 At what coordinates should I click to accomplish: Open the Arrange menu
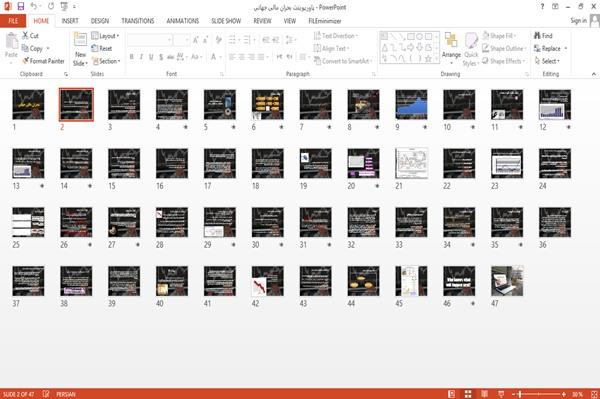click(x=451, y=49)
